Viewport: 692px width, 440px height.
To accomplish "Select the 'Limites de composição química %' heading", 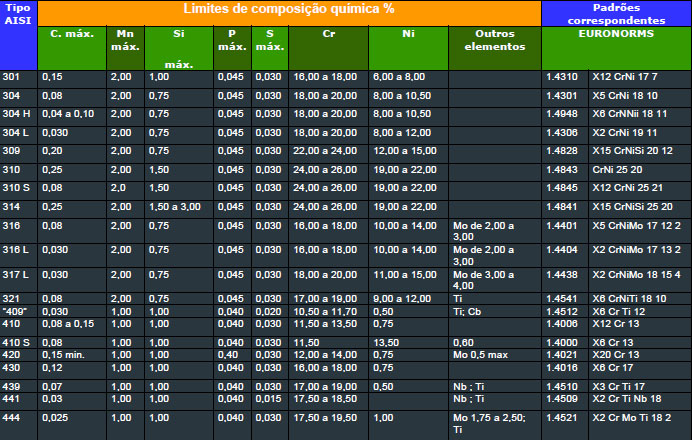I will pos(289,9).
